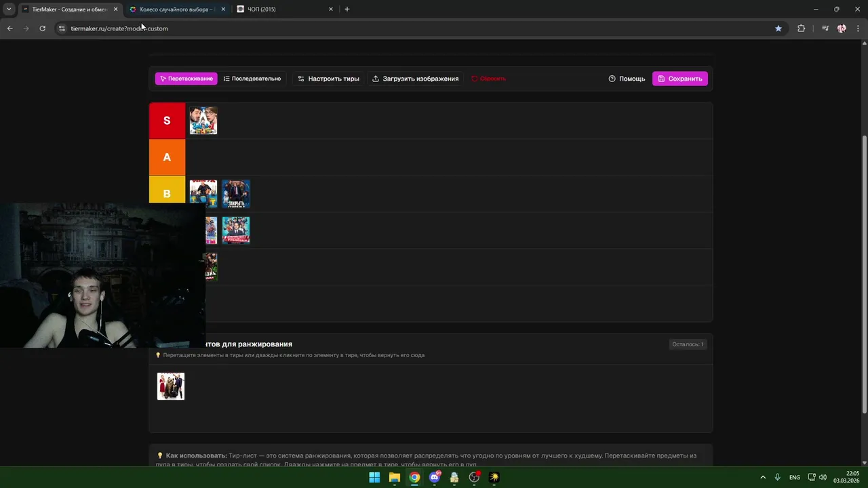This screenshot has height=488, width=868.
Task: Open the Windows Start menu
Action: click(x=374, y=477)
